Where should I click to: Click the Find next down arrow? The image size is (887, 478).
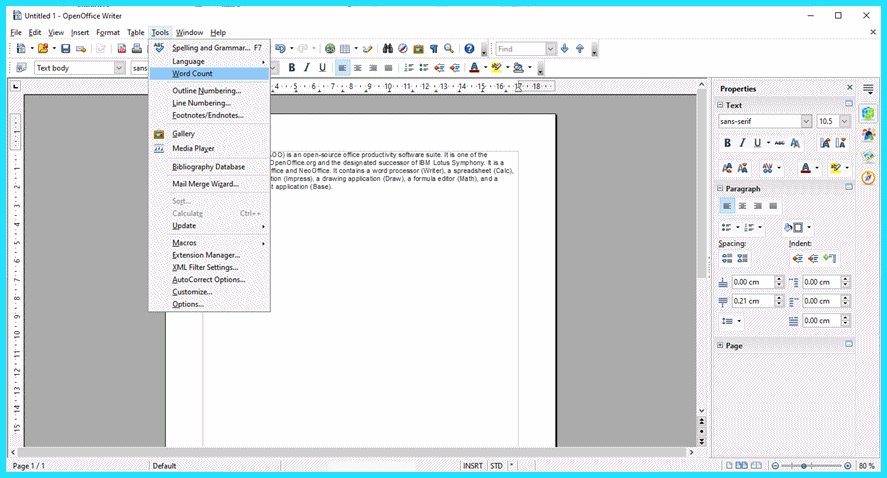(565, 49)
